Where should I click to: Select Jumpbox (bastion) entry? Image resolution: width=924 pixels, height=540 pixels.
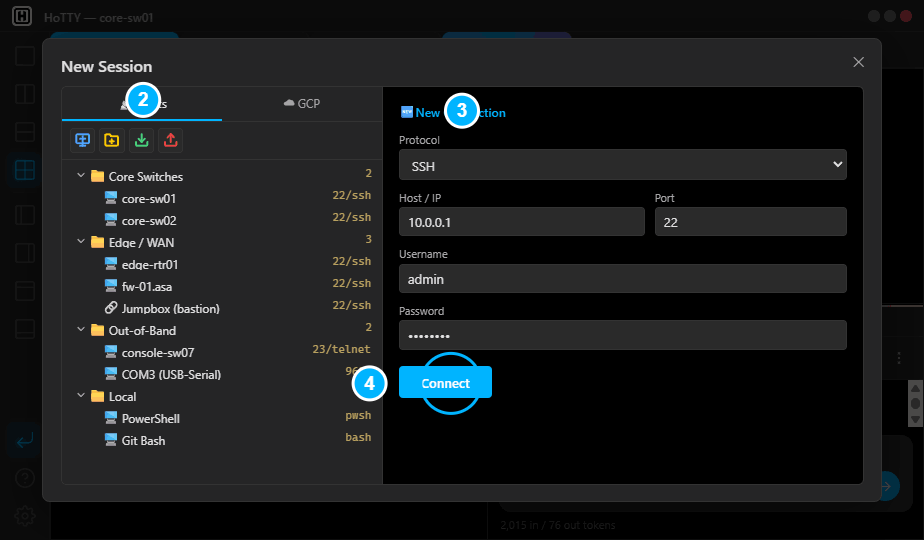pyautogui.click(x=223, y=308)
